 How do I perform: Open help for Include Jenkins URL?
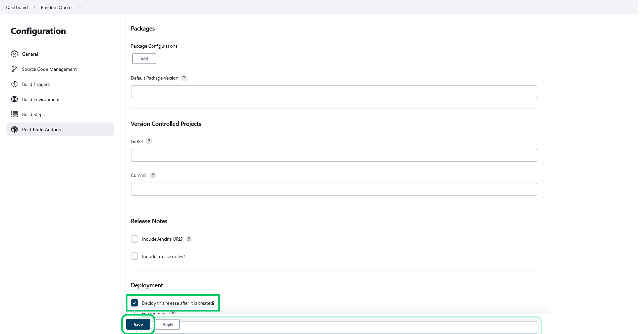189,239
